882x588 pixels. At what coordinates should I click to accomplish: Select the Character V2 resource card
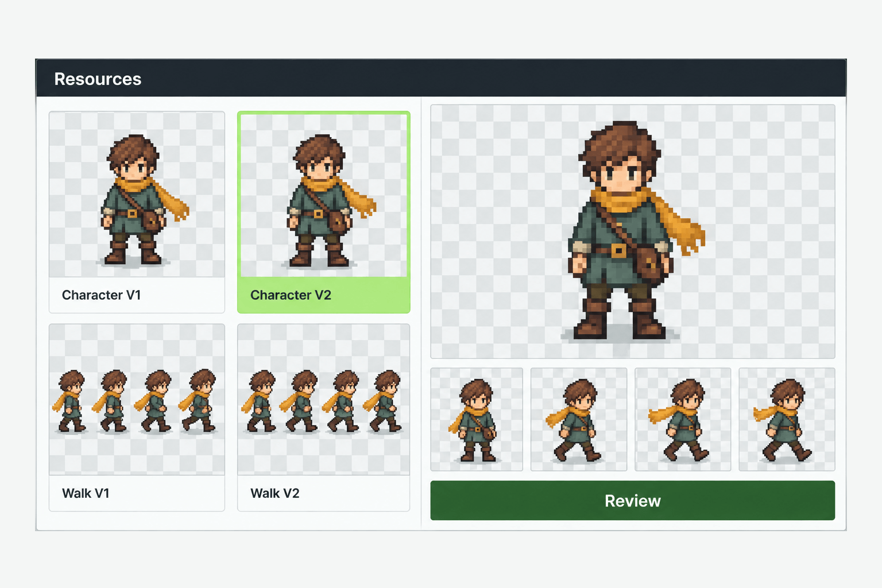coord(324,212)
